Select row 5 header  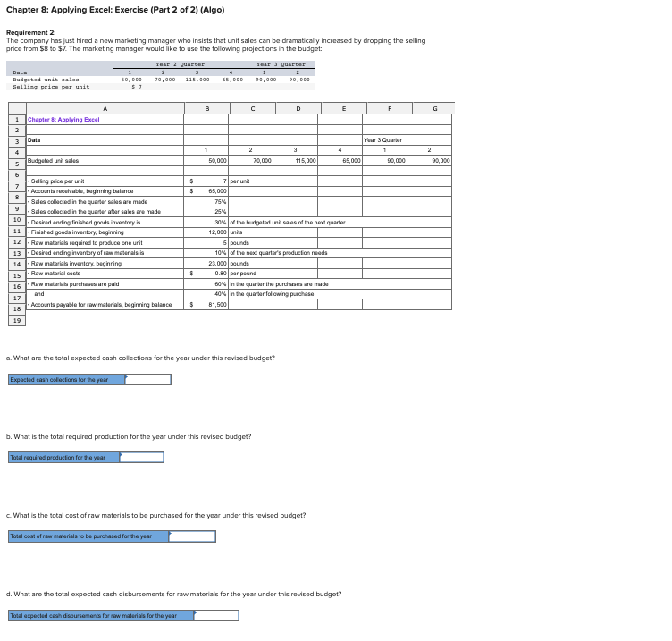tap(17, 164)
